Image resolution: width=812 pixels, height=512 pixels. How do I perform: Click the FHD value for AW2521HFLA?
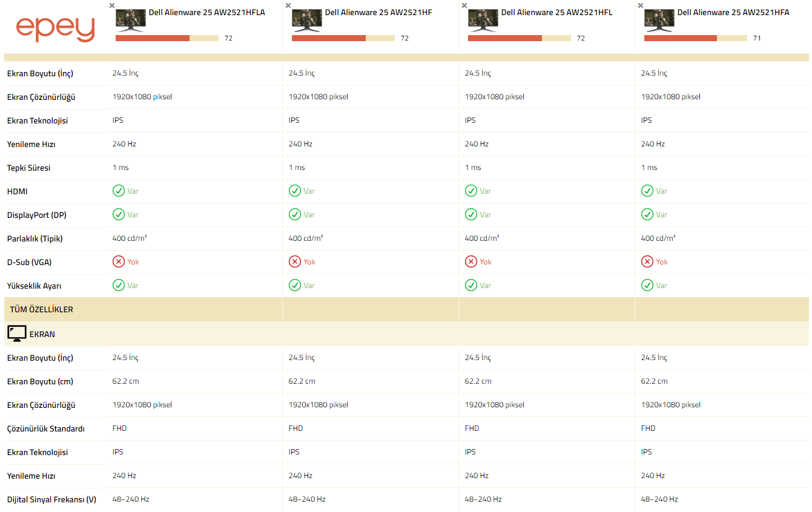pyautogui.click(x=120, y=428)
